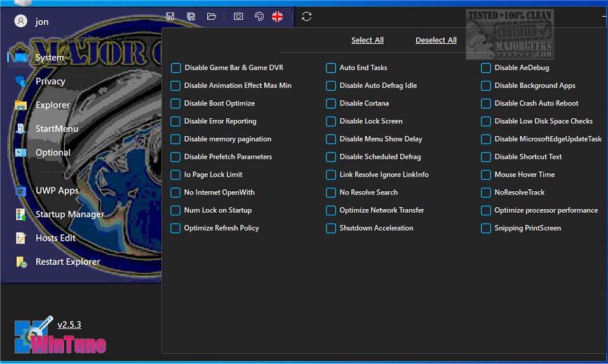This screenshot has width=608, height=364.
Task: Tick the Snipping PrintScreen checkbox
Action: click(486, 228)
